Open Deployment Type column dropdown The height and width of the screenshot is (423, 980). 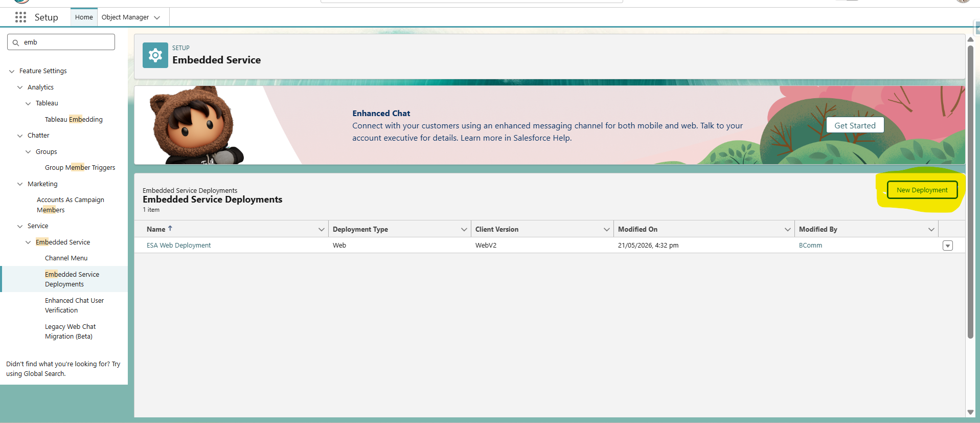464,230
